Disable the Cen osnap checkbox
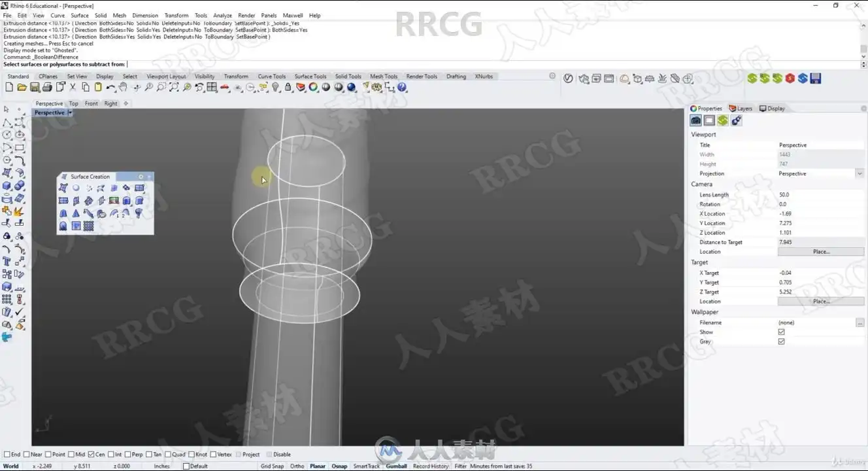 coord(91,455)
